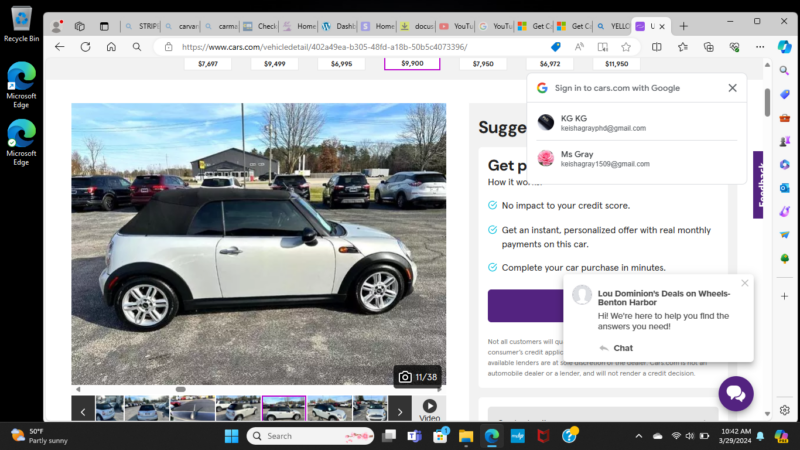Add a new app to the sidebar
Viewport: 800px width, 450px height.
click(784, 296)
